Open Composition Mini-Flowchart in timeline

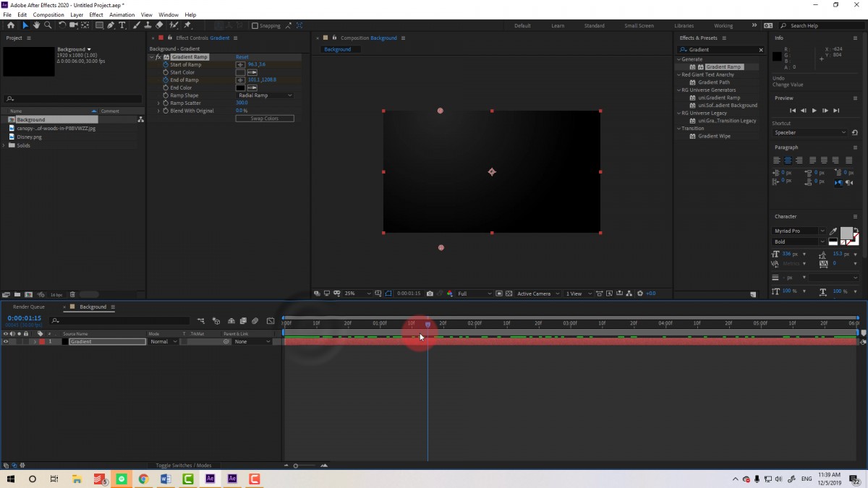tap(200, 320)
